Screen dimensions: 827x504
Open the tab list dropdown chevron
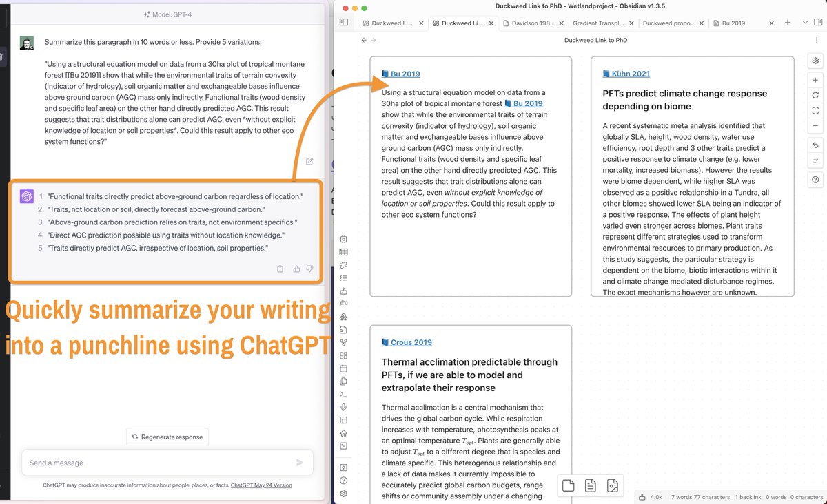pos(805,23)
